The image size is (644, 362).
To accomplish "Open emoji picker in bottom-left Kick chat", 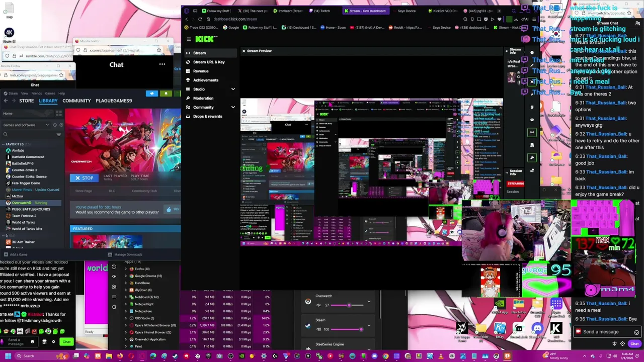I will pyautogui.click(x=32, y=342).
